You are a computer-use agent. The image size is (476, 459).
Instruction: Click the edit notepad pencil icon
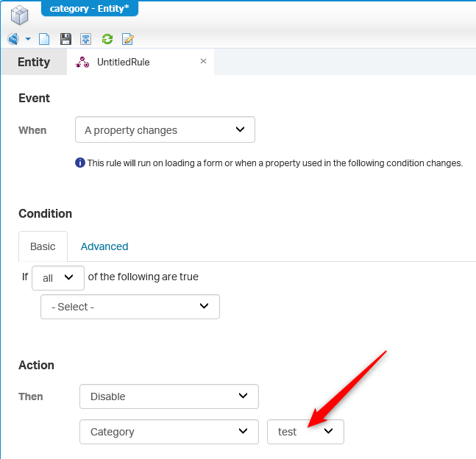pyautogui.click(x=128, y=39)
